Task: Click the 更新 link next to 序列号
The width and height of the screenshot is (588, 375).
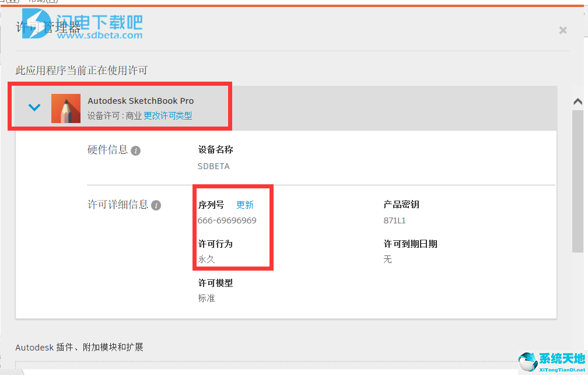Action: coord(245,205)
